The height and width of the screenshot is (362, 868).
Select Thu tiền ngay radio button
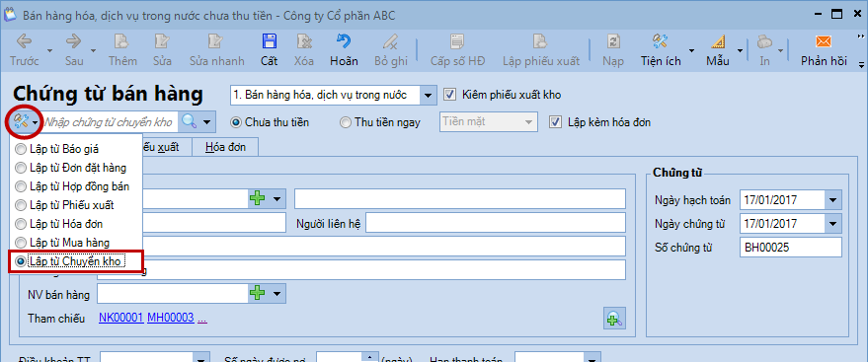click(345, 122)
